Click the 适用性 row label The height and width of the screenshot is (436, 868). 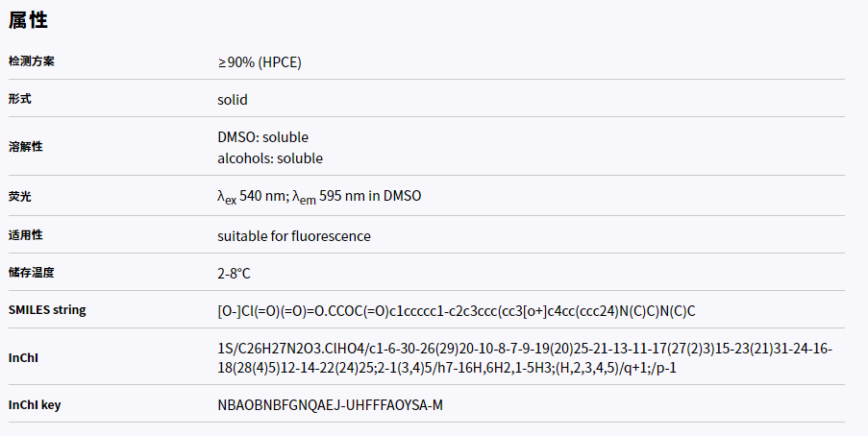pyautogui.click(x=26, y=235)
